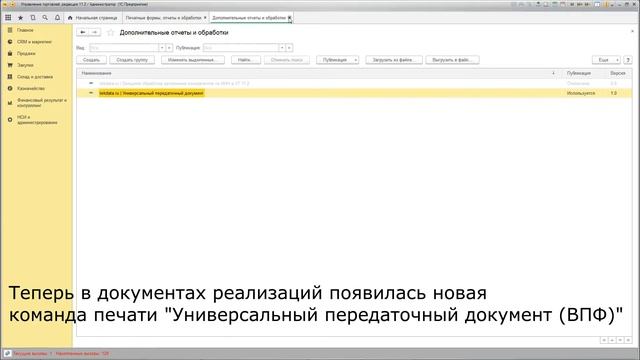Screen dimensions: 640x360
Task: Clear the Публикация filter with its x button
Action: (289, 48)
